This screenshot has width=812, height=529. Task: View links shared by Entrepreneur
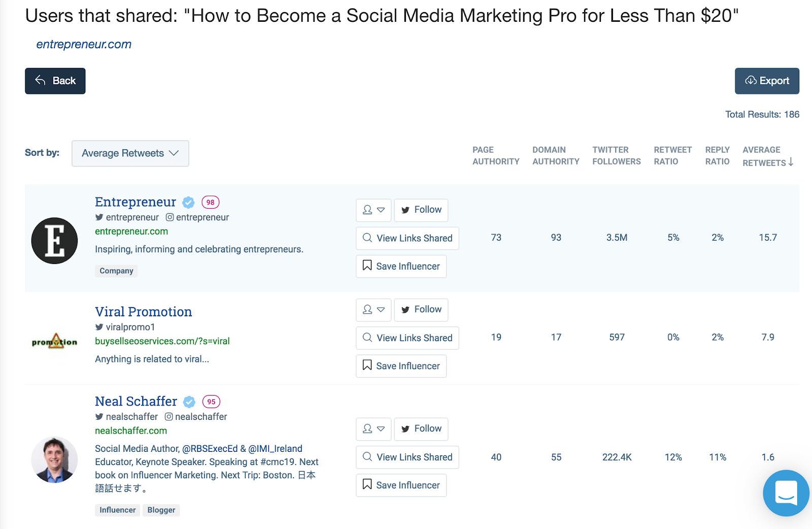point(408,238)
